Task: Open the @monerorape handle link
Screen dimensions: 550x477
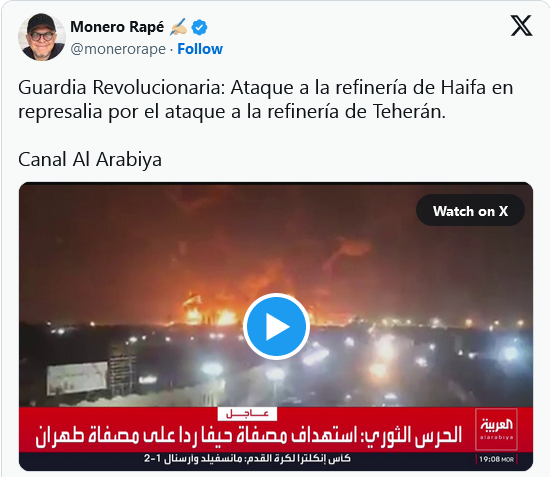Action: [x=118, y=49]
